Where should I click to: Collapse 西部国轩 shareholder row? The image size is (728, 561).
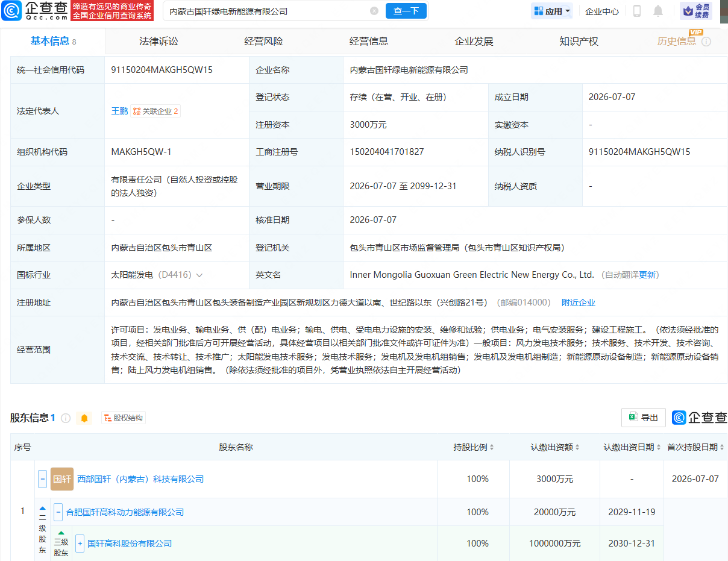point(42,479)
